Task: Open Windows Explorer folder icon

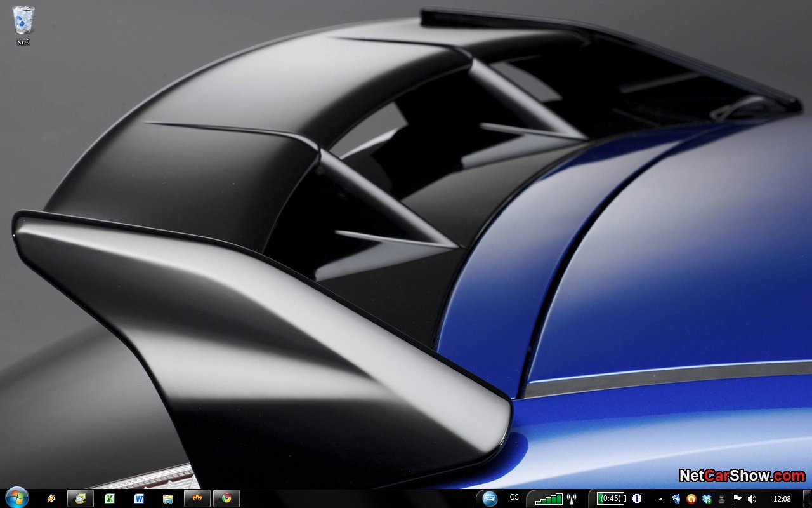Action: tap(168, 498)
